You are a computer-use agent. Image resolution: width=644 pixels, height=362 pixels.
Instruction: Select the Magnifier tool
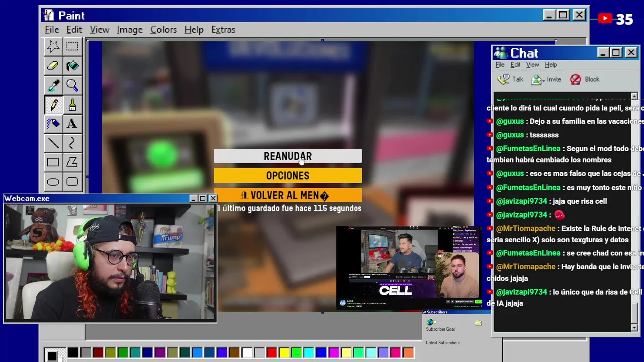pos(72,85)
